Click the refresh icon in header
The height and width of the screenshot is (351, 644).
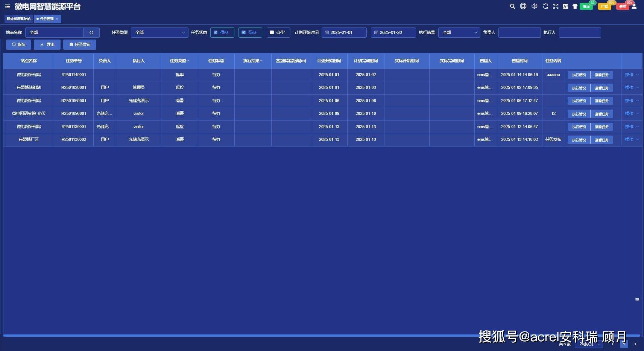click(x=545, y=6)
